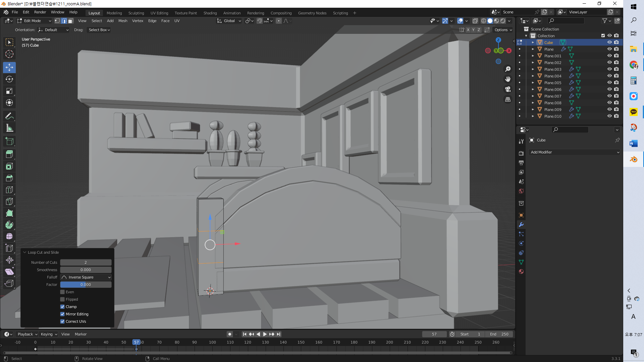The height and width of the screenshot is (362, 644).
Task: Click the Number of Cuts field
Action: [86, 262]
